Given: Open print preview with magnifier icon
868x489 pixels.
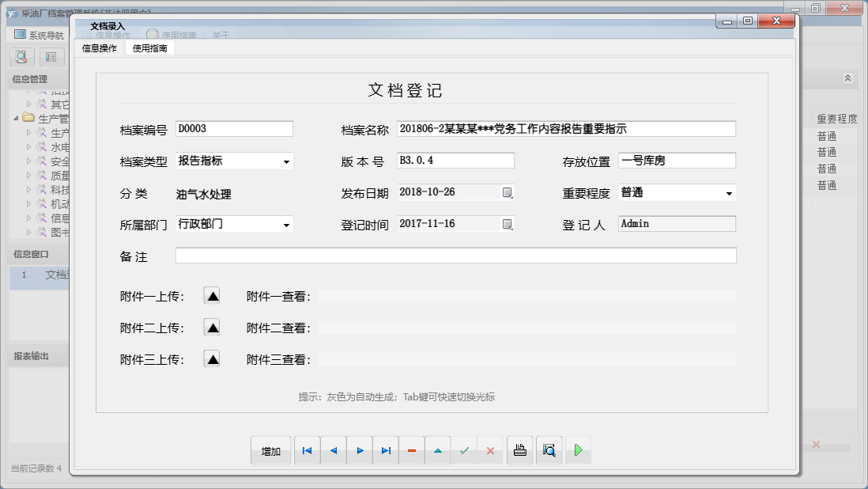Looking at the screenshot, I should (549, 449).
